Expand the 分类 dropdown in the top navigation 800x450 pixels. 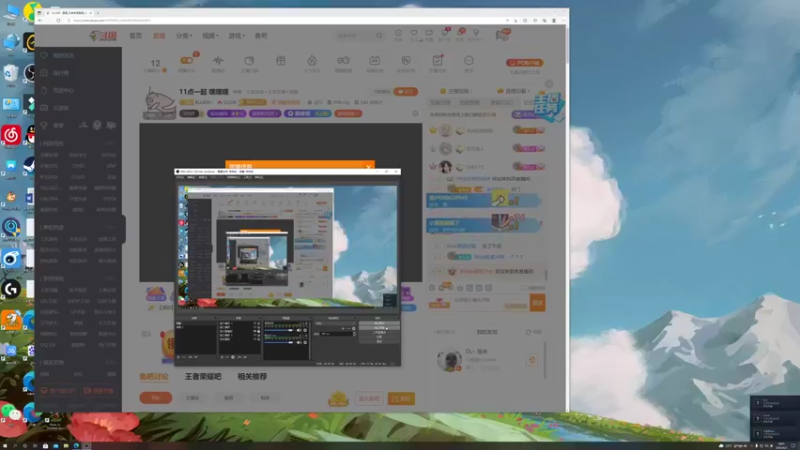point(184,36)
